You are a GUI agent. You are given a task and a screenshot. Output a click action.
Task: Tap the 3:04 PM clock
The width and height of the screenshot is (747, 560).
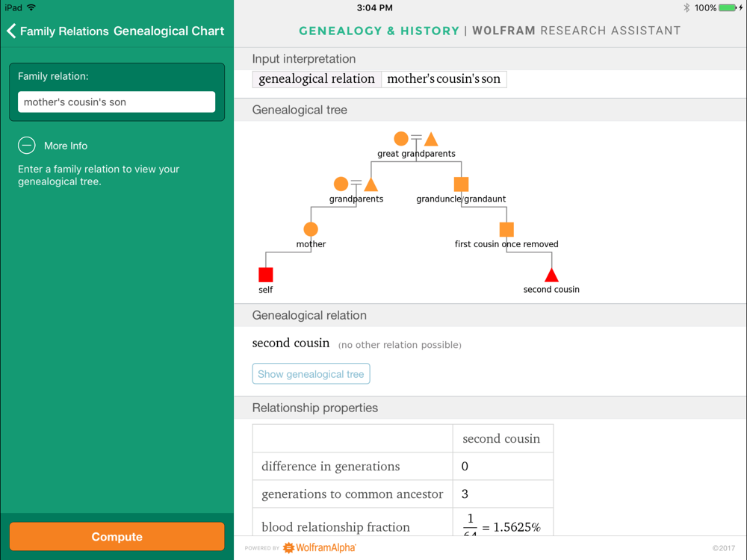(374, 7)
